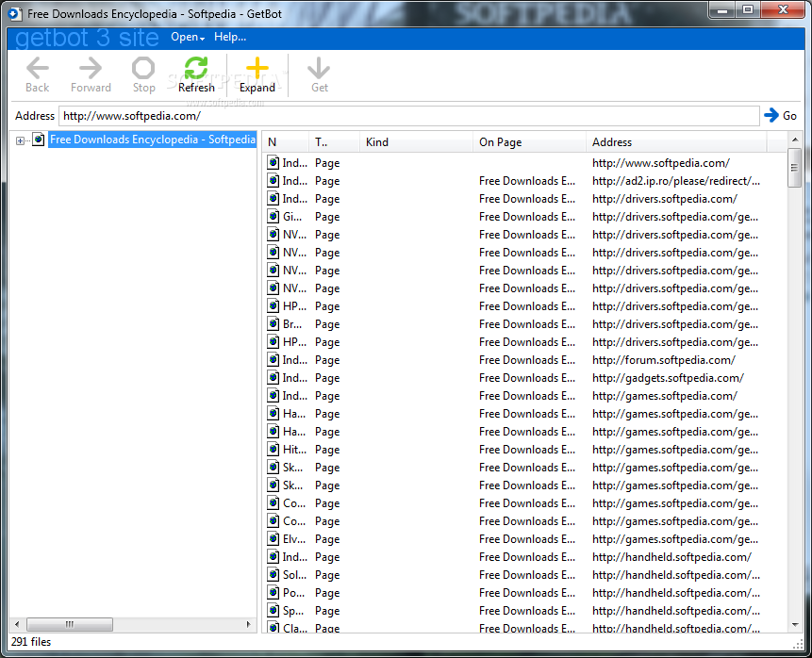The width and height of the screenshot is (812, 658).
Task: Sort by the On Page column header
Action: 529,142
